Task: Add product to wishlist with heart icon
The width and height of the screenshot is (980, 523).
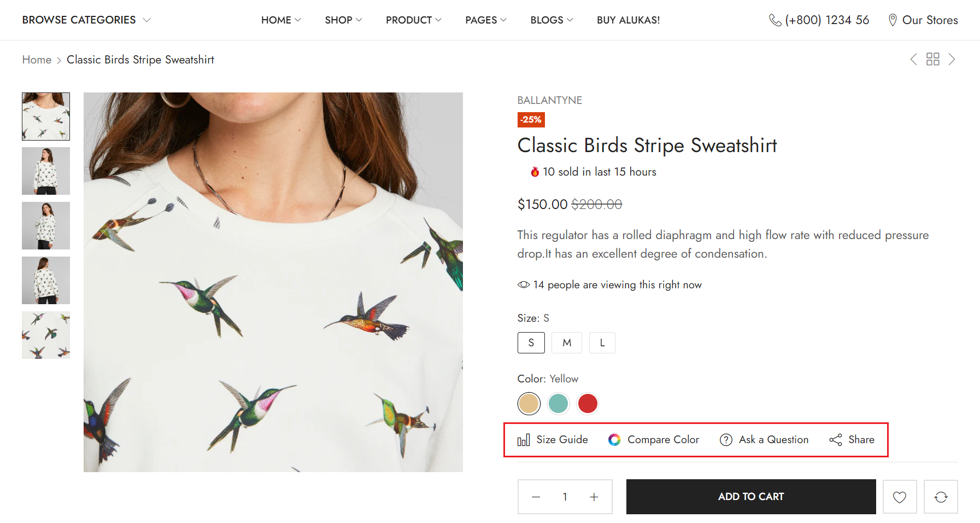Action: pyautogui.click(x=900, y=497)
